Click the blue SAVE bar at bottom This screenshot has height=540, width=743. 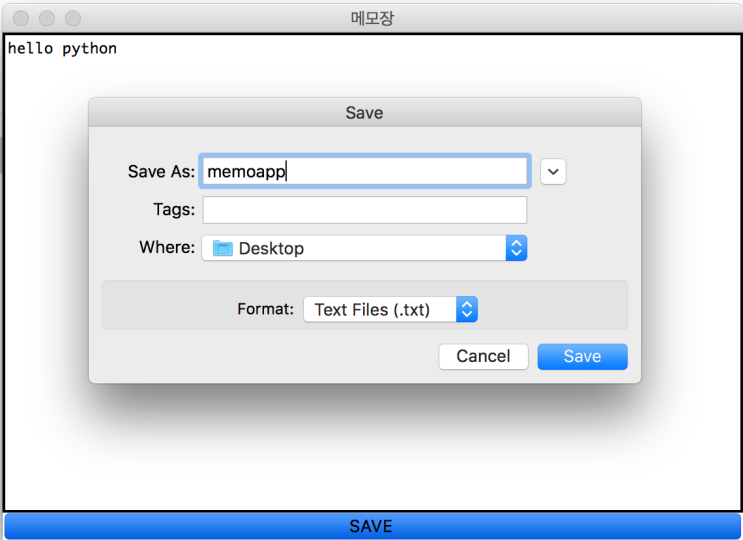tap(372, 526)
